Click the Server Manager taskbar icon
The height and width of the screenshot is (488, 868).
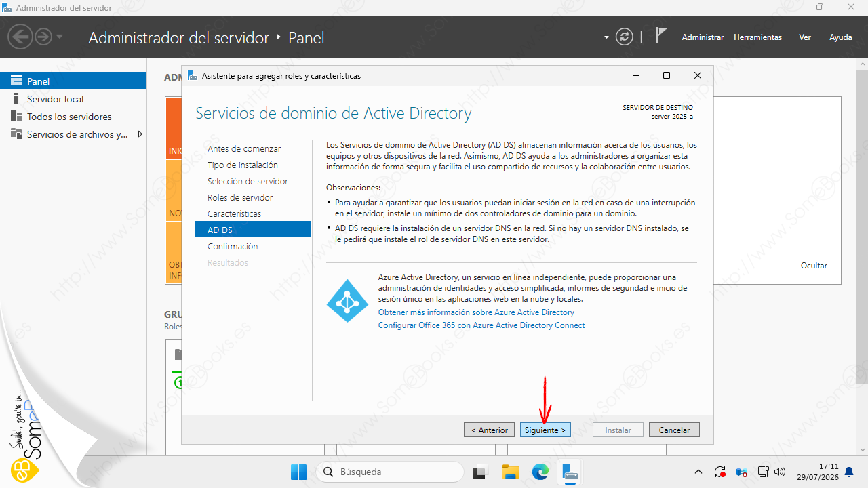(570, 472)
